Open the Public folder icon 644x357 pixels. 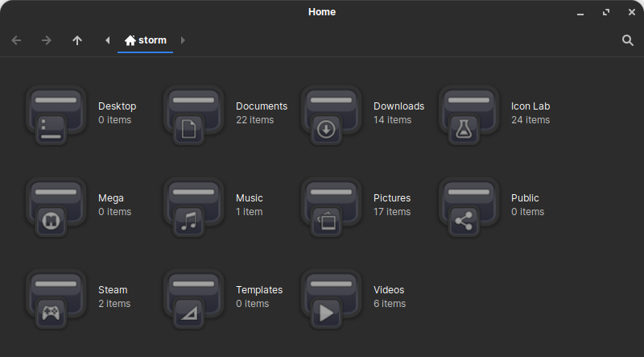coord(469,207)
